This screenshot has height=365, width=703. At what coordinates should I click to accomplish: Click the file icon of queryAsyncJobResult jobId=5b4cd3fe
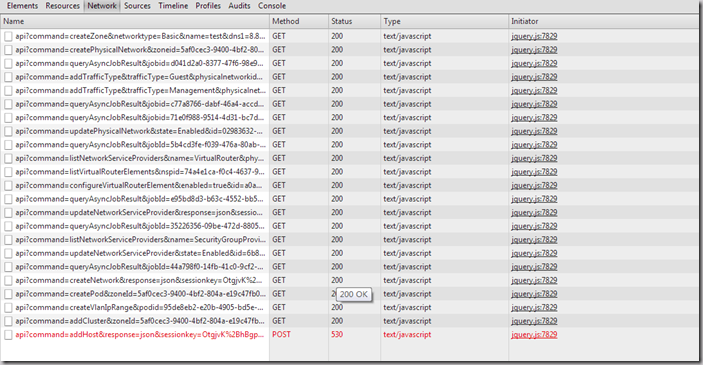(x=8, y=145)
